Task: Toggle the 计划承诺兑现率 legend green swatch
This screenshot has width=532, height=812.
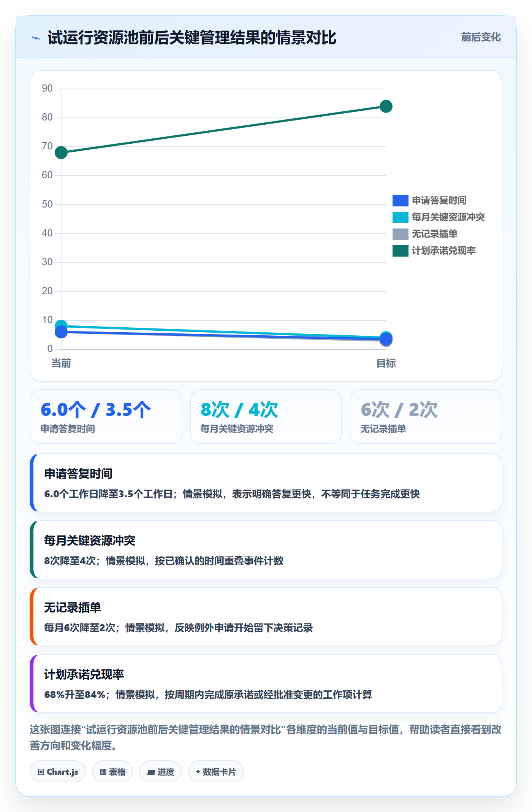Action: point(400,251)
